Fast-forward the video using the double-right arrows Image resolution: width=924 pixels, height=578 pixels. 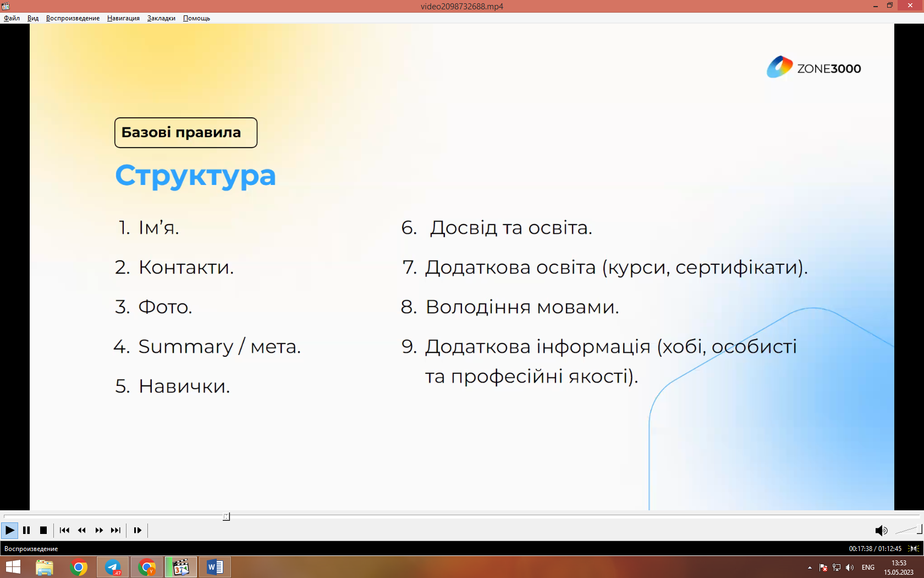coord(99,530)
